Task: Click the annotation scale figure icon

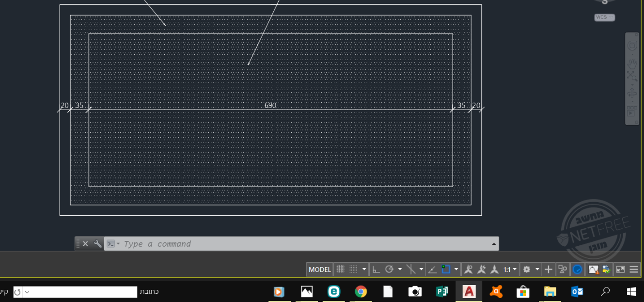Action: point(494,270)
